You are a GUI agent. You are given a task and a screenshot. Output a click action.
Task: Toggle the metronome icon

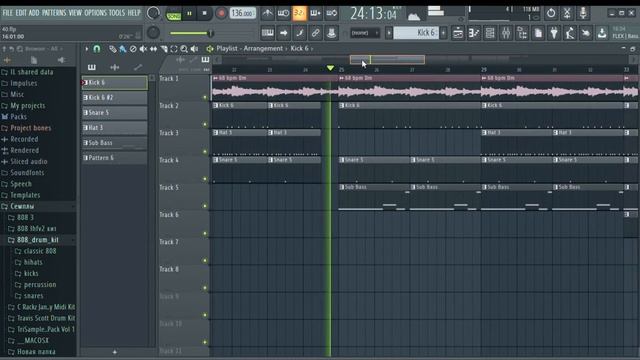(x=267, y=13)
